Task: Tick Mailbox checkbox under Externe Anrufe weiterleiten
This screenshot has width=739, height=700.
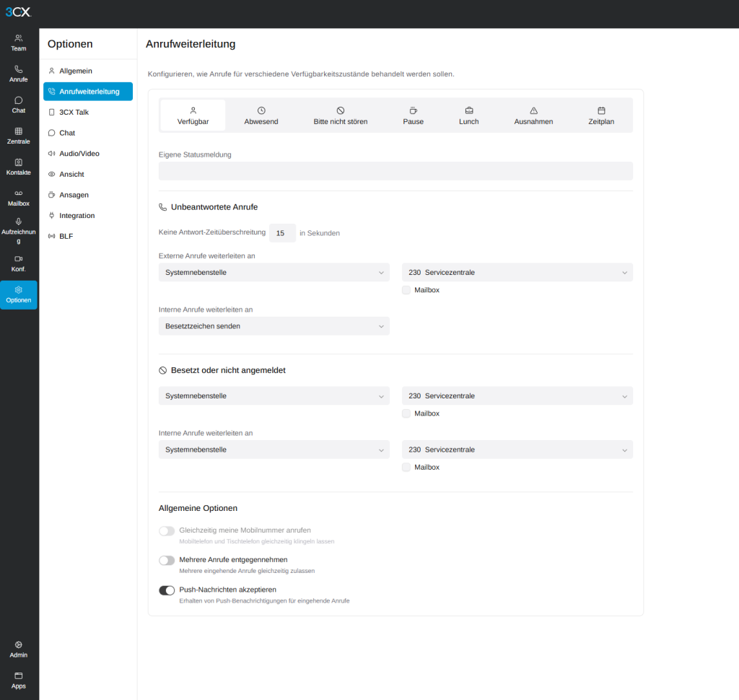Action: click(406, 290)
